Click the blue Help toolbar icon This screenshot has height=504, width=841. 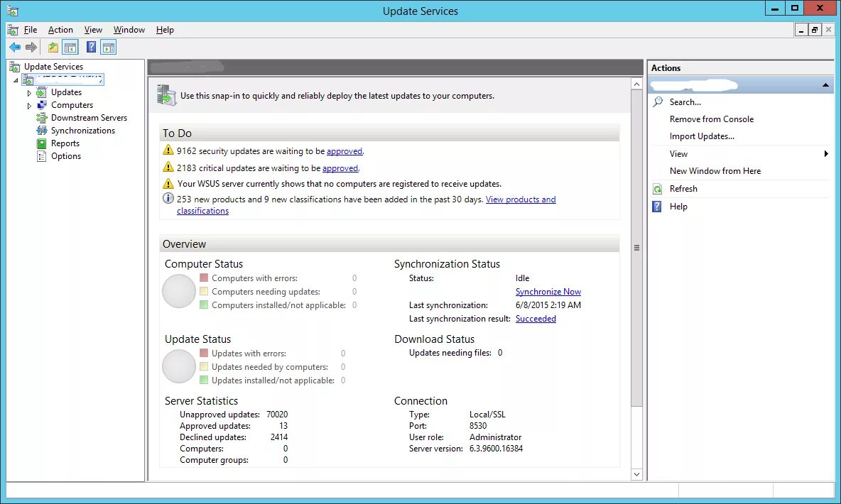(91, 48)
